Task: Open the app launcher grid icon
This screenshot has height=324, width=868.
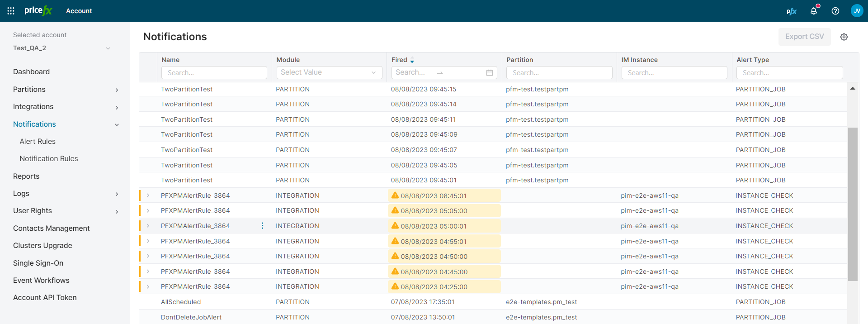Action: coord(11,11)
